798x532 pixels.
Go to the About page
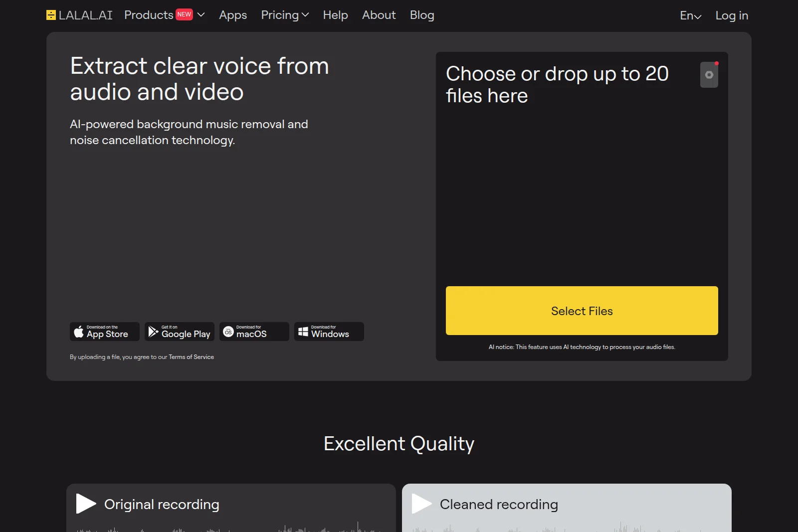click(379, 15)
